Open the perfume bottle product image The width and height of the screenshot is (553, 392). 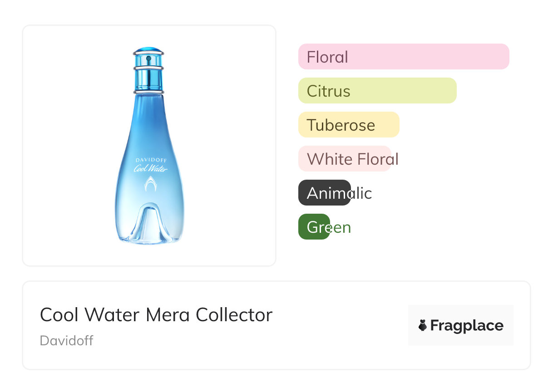tap(149, 145)
